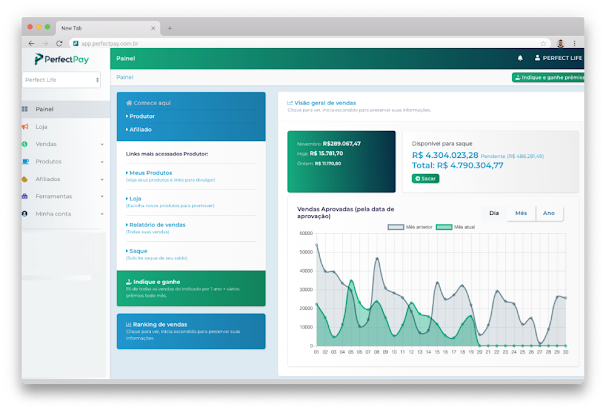Open the Meus Produtos link
The height and width of the screenshot is (410, 606).
pyautogui.click(x=150, y=173)
